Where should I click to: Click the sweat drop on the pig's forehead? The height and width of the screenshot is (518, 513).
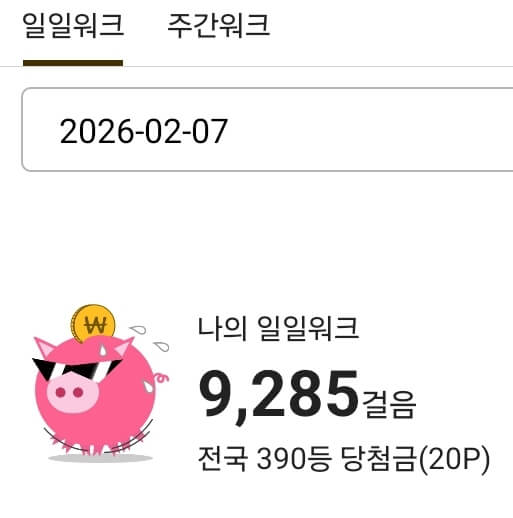(x=103, y=350)
